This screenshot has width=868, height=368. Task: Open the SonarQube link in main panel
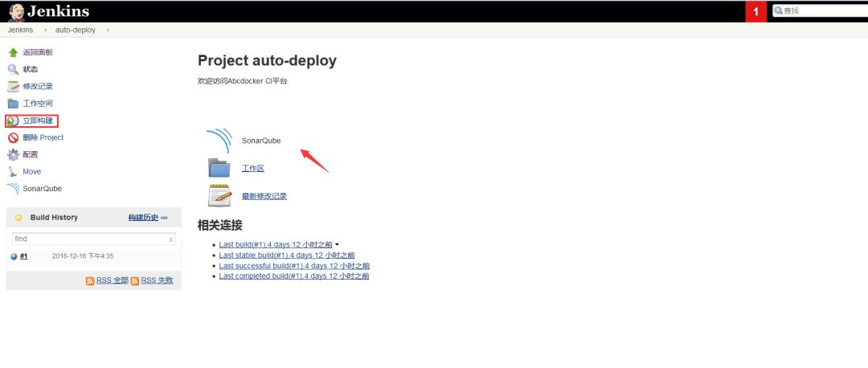pos(261,141)
